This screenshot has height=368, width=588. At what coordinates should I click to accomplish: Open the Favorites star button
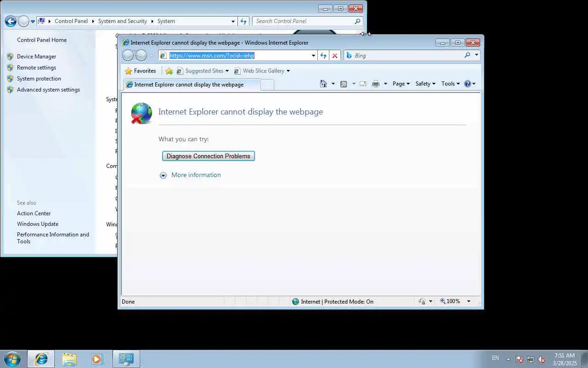(141, 71)
